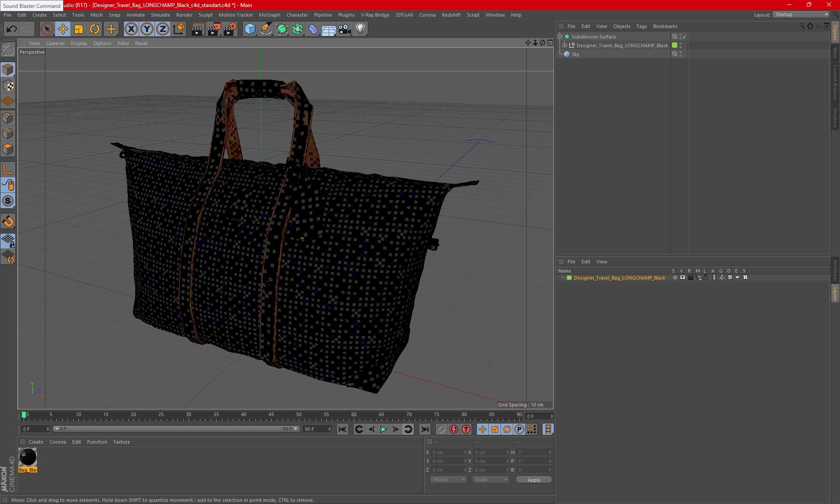Toggle Y axis lock
The height and width of the screenshot is (504, 840).
(147, 29)
